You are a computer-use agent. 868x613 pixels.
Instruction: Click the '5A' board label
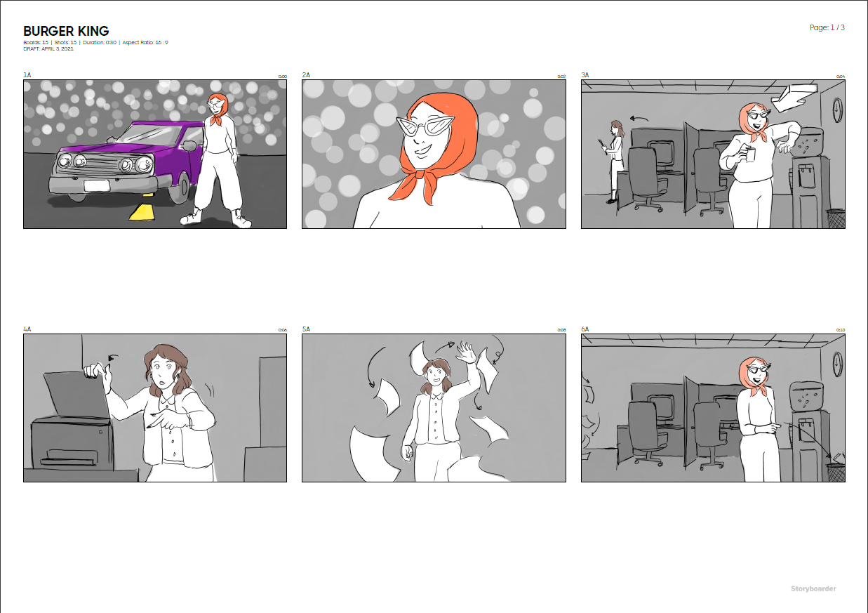(x=306, y=329)
